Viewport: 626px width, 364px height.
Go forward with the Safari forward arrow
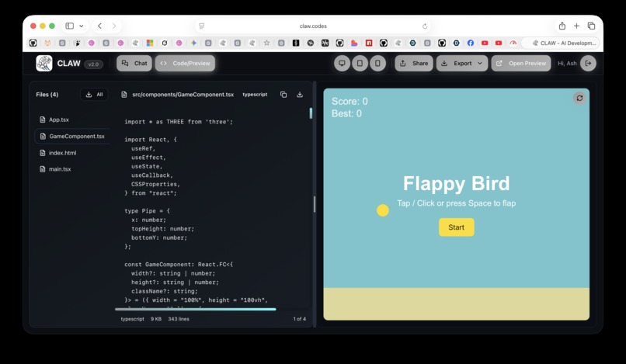click(x=114, y=26)
